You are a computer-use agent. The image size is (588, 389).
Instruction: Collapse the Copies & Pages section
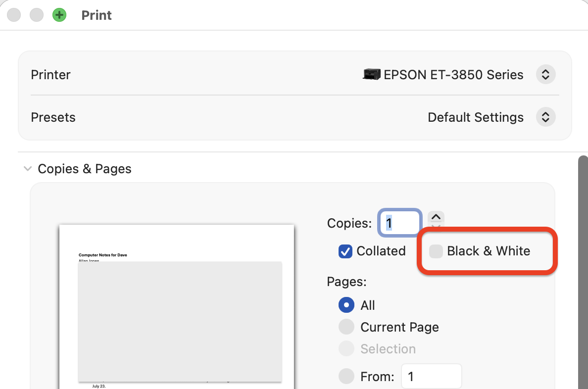click(27, 169)
